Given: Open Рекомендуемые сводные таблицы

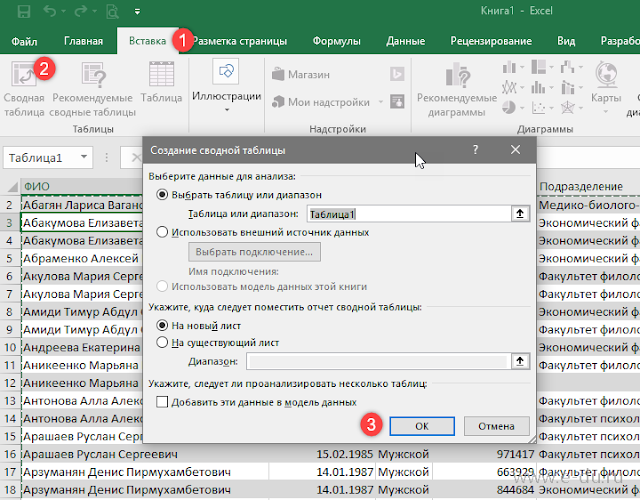Looking at the screenshot, I should [x=93, y=89].
